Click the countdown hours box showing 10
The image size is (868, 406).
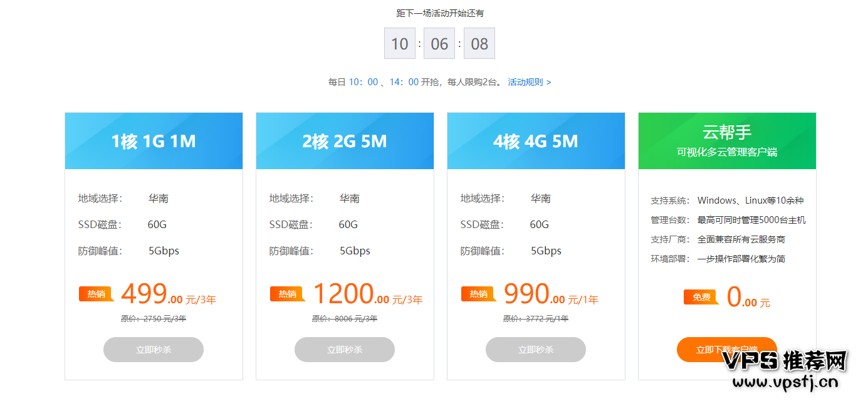[400, 43]
